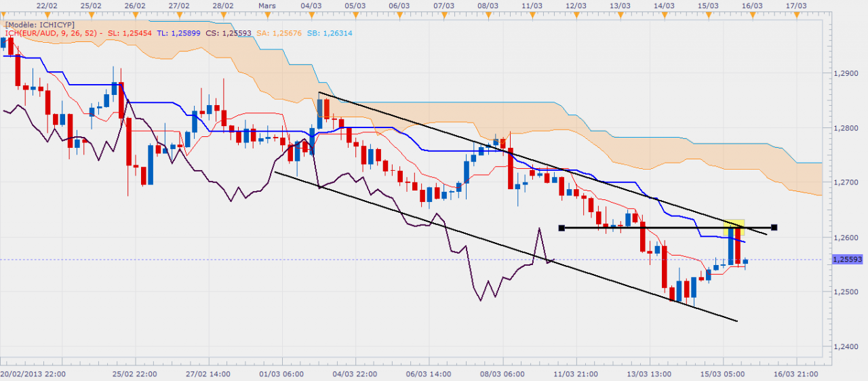
Task: Click the [Modèle: ICHICYP] label
Action: [x=40, y=24]
